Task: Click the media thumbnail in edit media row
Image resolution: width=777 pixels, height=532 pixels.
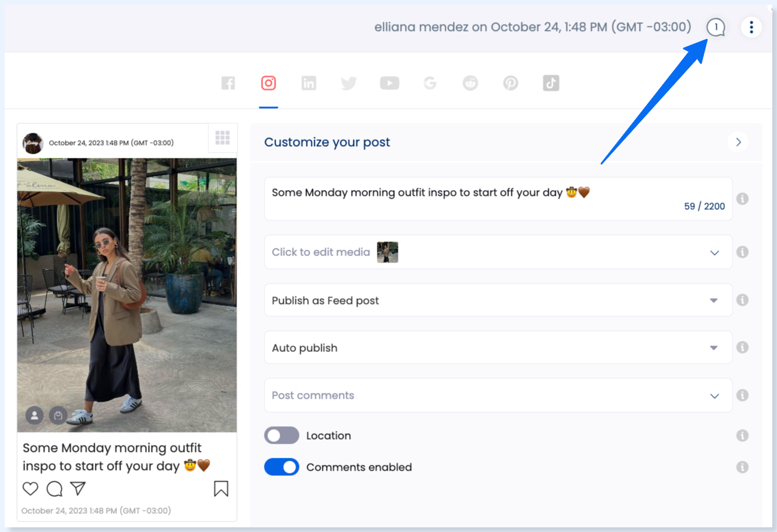Action: point(387,252)
